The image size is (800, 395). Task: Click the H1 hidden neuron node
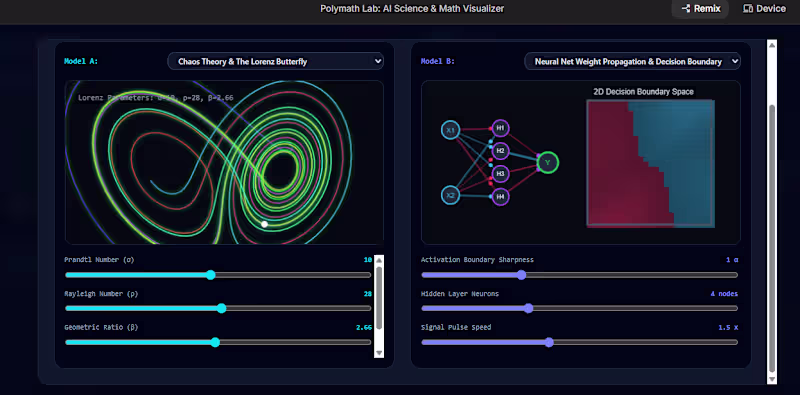(x=501, y=128)
